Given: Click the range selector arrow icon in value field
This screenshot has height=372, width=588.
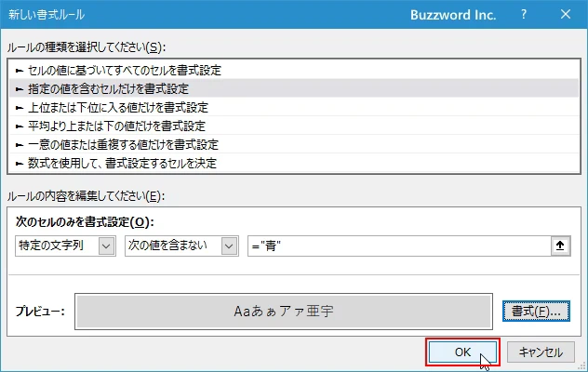Looking at the screenshot, I should pyautogui.click(x=560, y=246).
